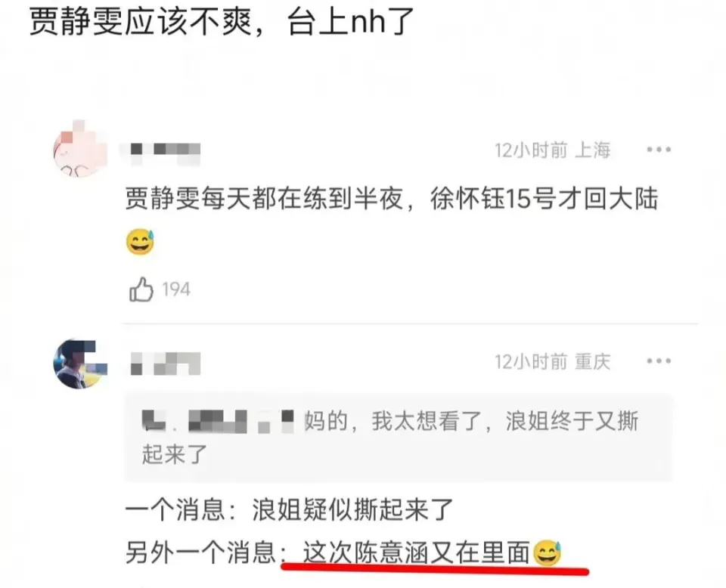
Task: Open the quoted reply 妈的，我太想看了
Action: [x=398, y=437]
